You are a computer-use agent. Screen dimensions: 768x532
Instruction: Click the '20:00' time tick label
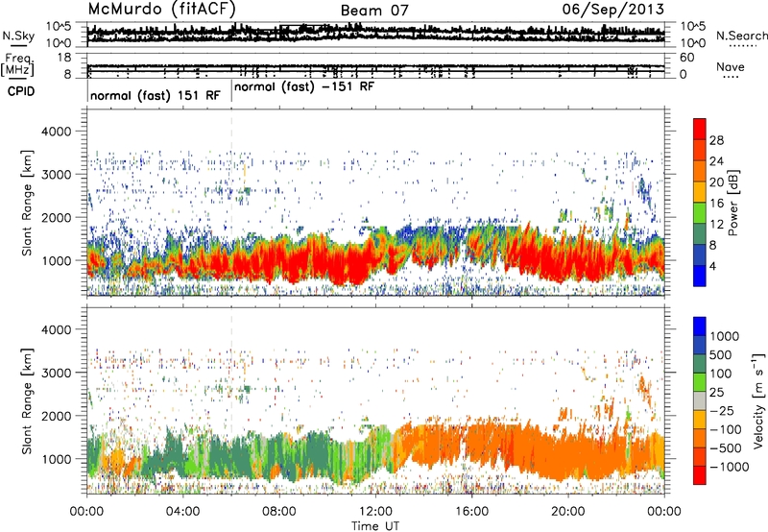(567, 512)
